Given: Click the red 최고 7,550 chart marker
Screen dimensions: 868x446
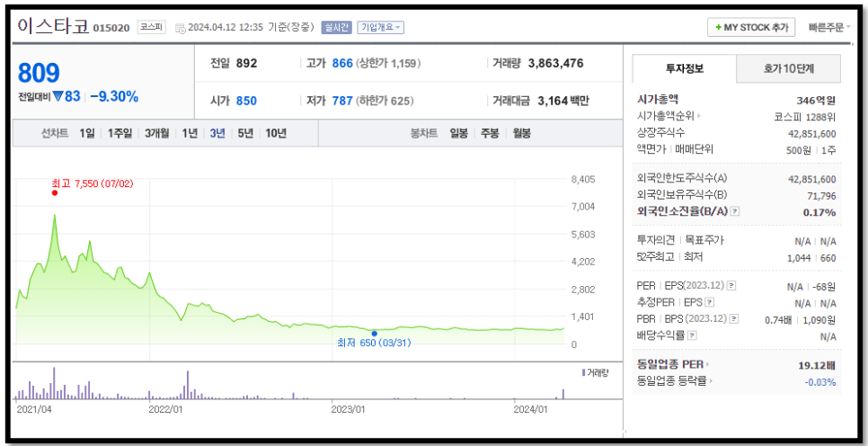Looking at the screenshot, I should pos(54,192).
